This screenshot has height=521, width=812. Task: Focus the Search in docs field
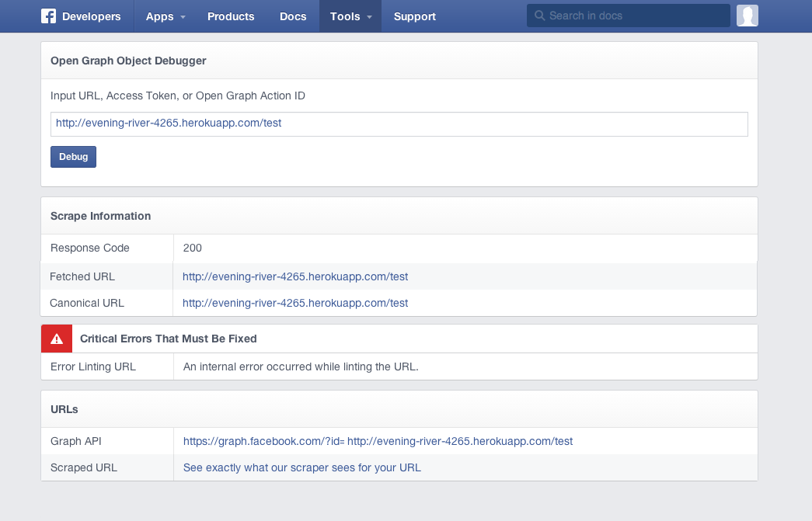point(628,16)
